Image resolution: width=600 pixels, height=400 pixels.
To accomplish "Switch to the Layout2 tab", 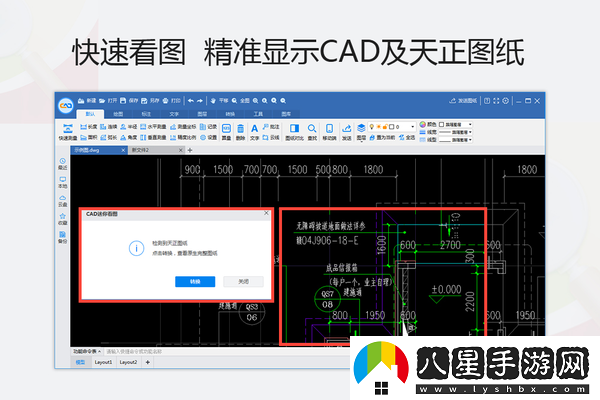I will point(128,362).
